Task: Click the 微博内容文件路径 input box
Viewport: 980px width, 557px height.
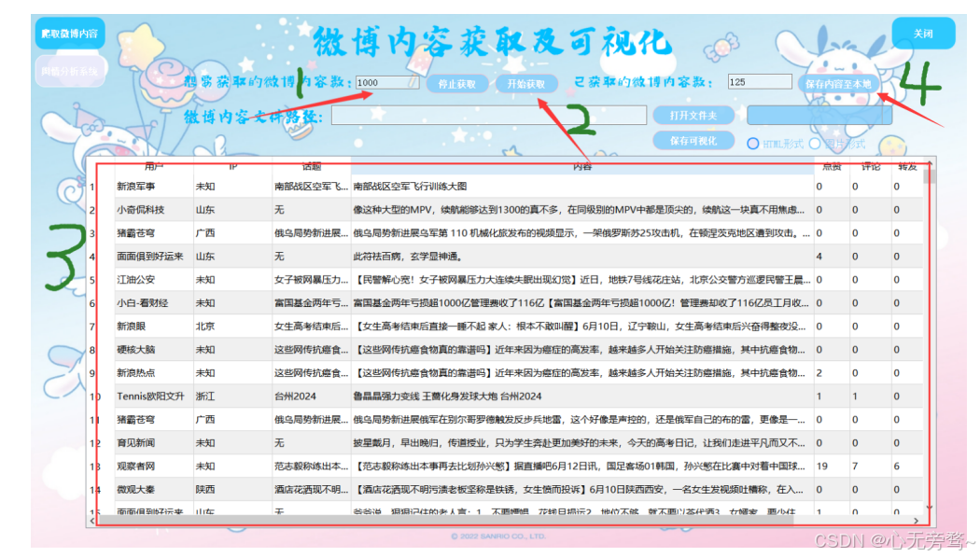Action: tap(489, 115)
